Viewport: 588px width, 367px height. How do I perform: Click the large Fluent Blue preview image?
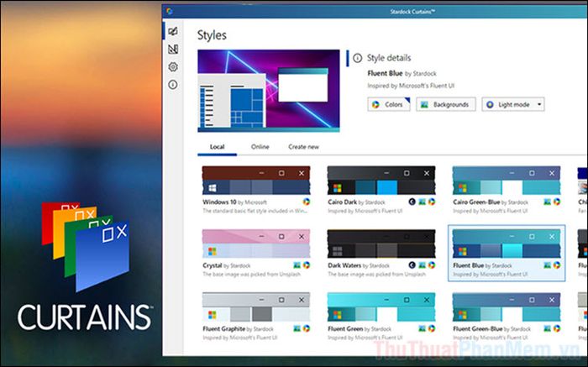coord(269,91)
